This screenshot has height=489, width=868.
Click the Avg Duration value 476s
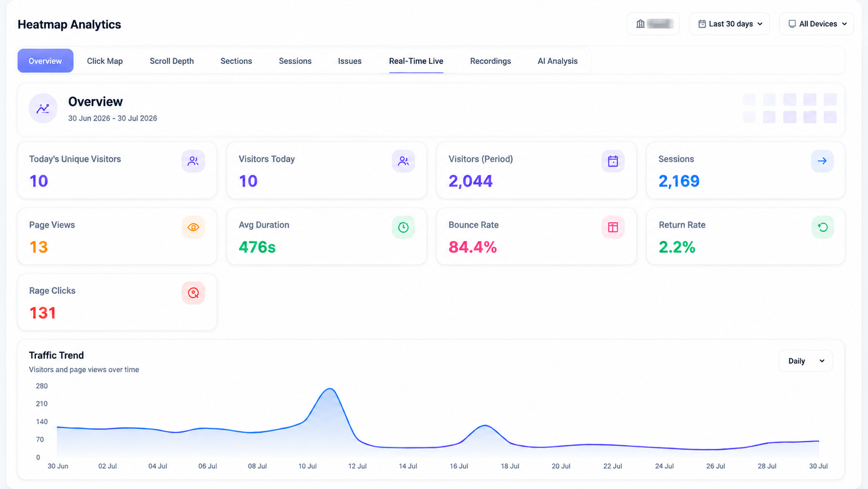(257, 247)
